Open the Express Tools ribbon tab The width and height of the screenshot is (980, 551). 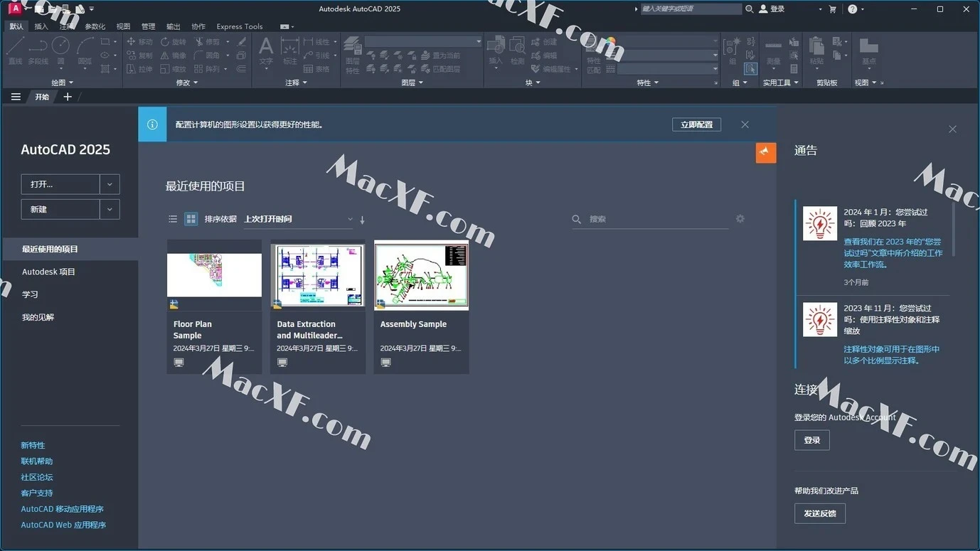[x=240, y=26]
